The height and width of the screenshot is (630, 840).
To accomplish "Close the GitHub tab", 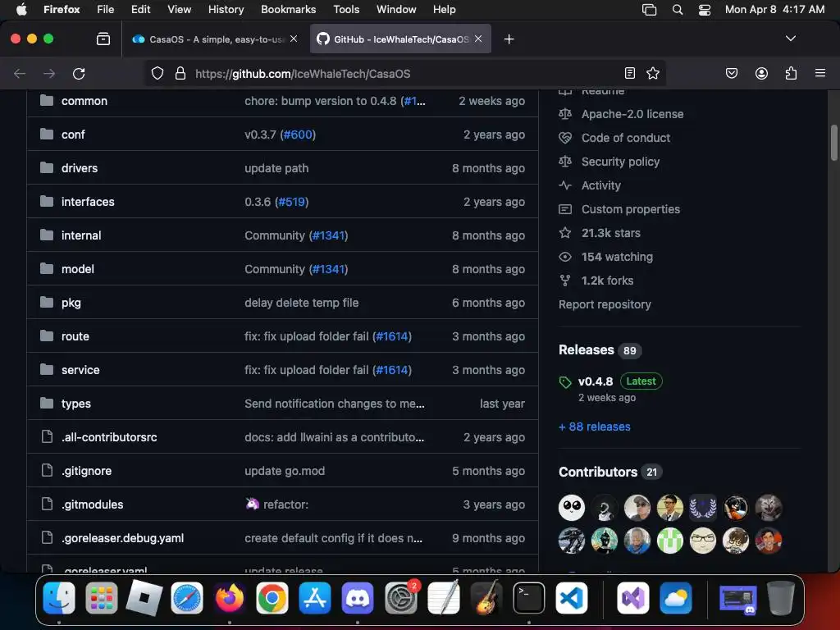I will 478,39.
